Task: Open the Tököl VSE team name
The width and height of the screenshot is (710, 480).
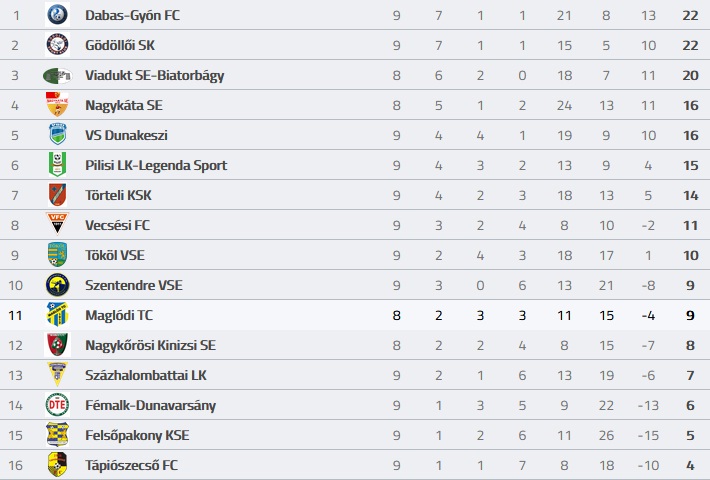Action: tap(115, 255)
